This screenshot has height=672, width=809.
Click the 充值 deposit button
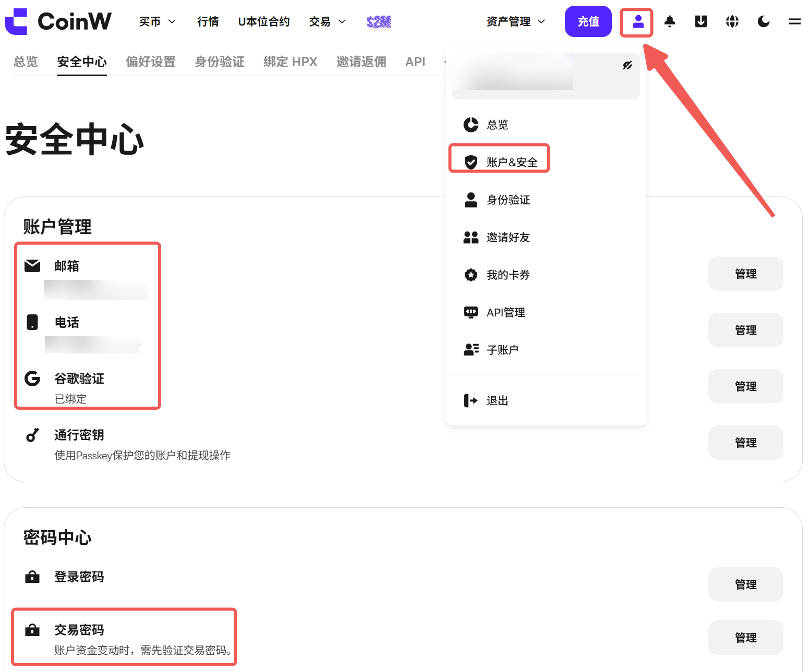pyautogui.click(x=588, y=21)
